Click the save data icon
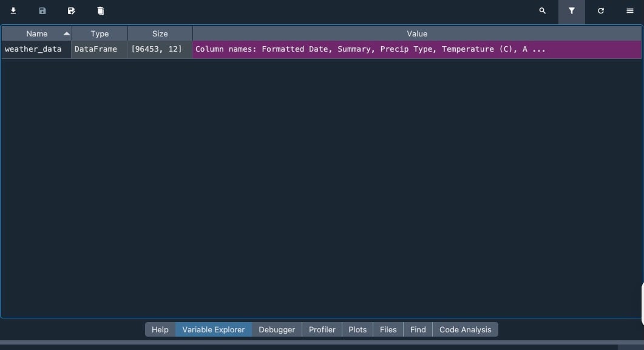The width and height of the screenshot is (644, 350). pyautogui.click(x=42, y=11)
